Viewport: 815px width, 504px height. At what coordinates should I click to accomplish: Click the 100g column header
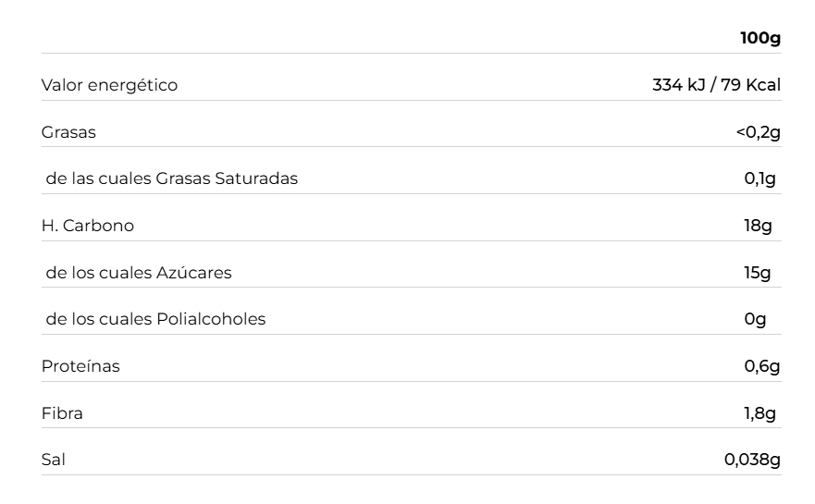(760, 38)
